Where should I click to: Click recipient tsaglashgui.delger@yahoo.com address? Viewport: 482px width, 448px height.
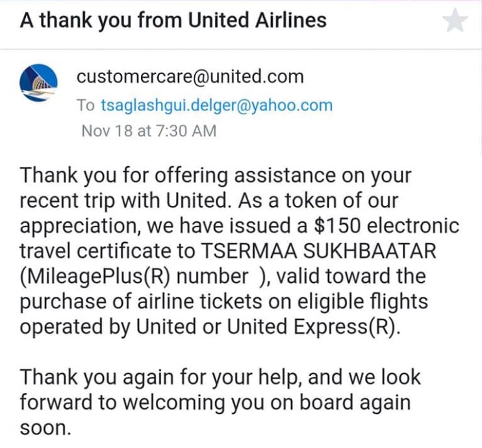pyautogui.click(x=216, y=105)
